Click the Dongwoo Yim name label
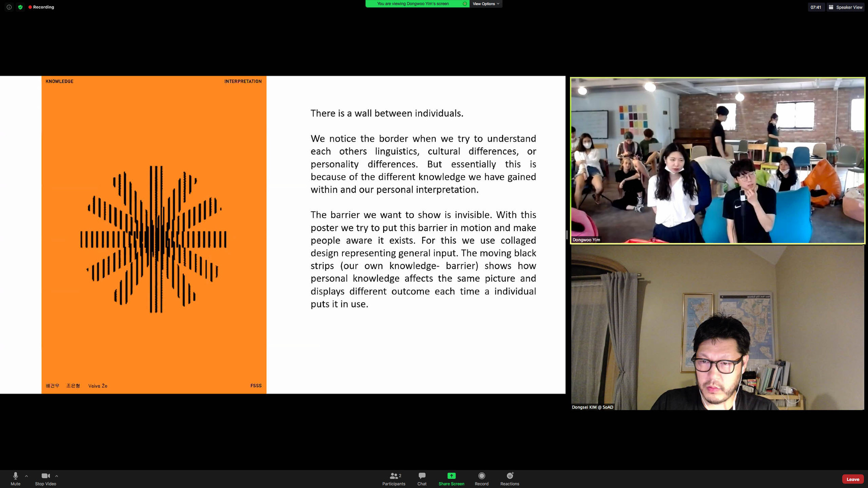 [x=586, y=240]
